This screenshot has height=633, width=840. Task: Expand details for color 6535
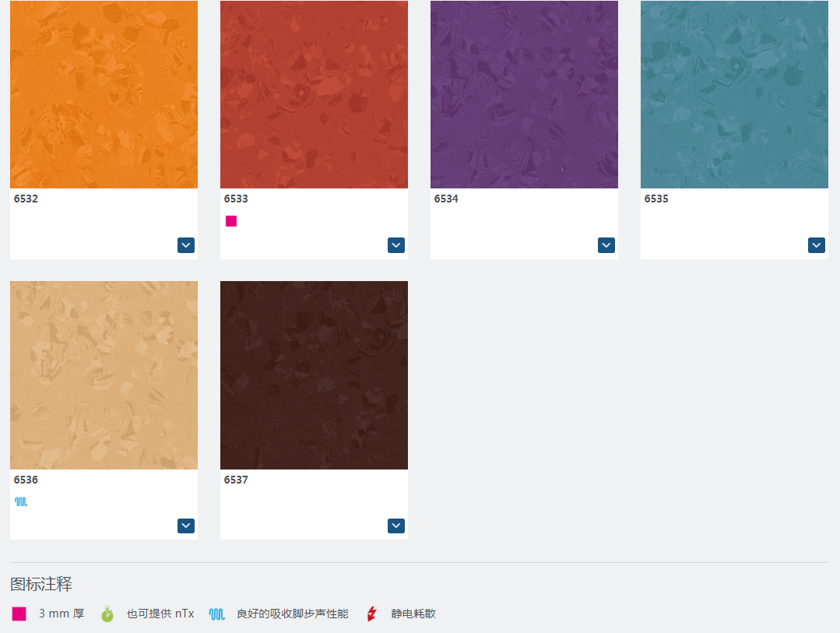(x=817, y=245)
